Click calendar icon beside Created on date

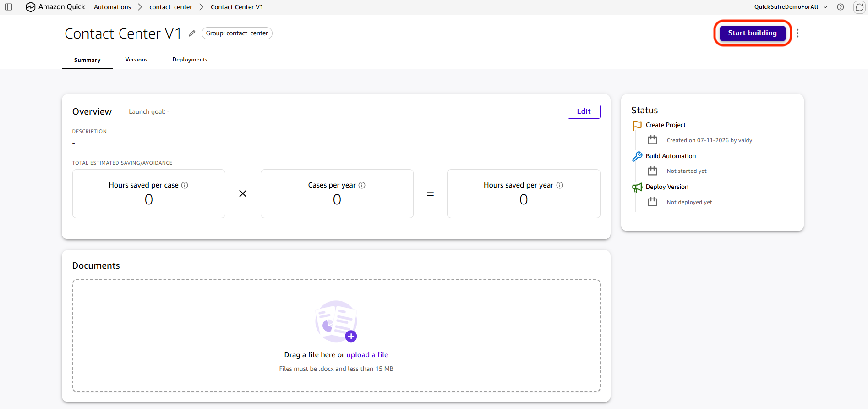[652, 140]
